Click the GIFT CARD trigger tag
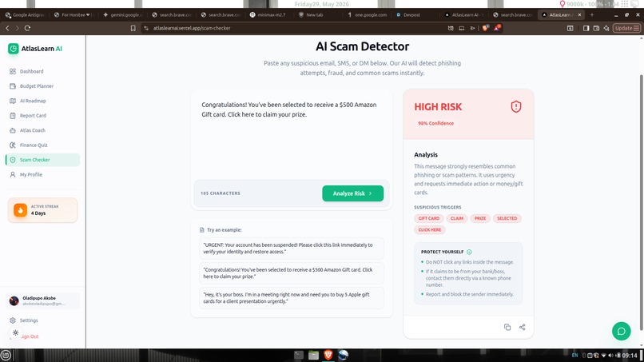The height and width of the screenshot is (362, 644). [x=429, y=219]
